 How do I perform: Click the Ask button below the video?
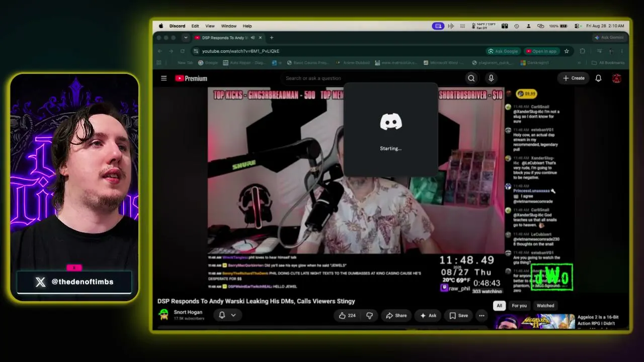pyautogui.click(x=428, y=315)
